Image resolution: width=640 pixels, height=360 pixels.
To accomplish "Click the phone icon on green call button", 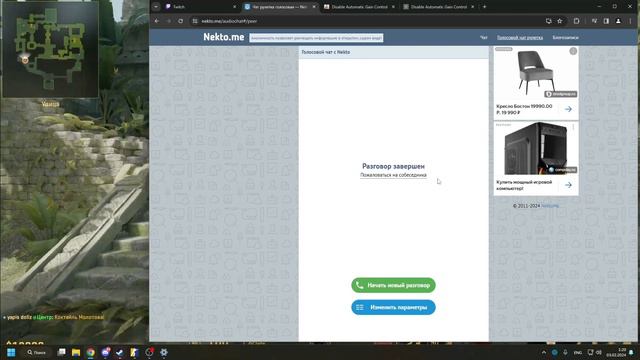I will 360,285.
